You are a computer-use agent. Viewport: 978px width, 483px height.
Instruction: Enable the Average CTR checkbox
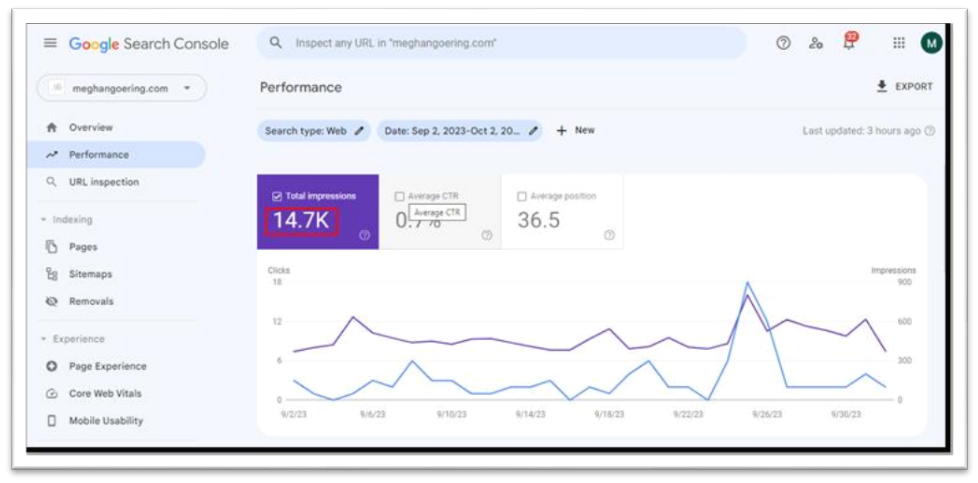pyautogui.click(x=400, y=197)
